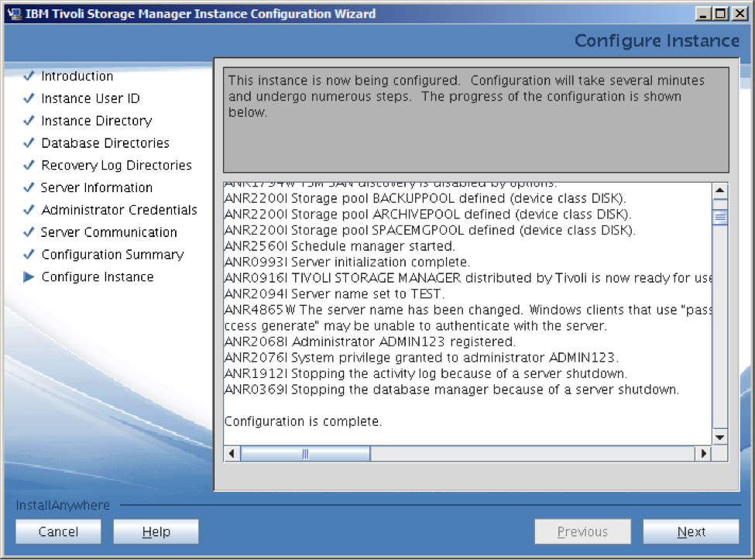Click the instance configuring description text
This screenshot has height=560, width=755.
click(x=466, y=96)
